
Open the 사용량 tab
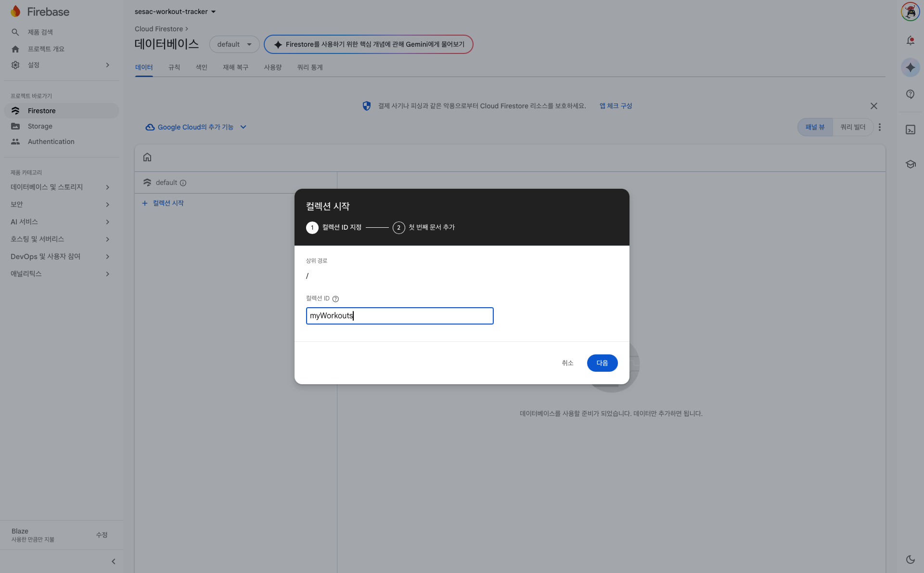tap(272, 67)
